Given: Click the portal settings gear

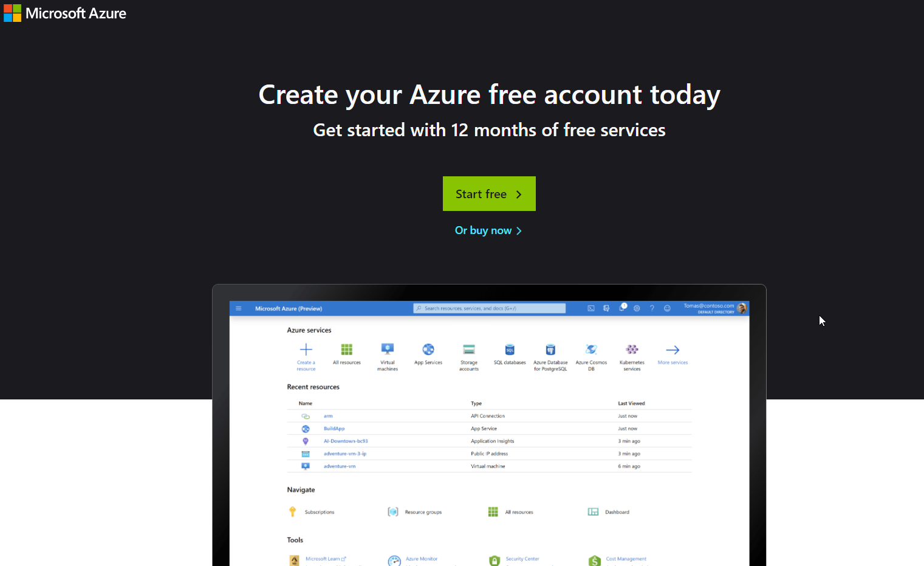Looking at the screenshot, I should (637, 308).
